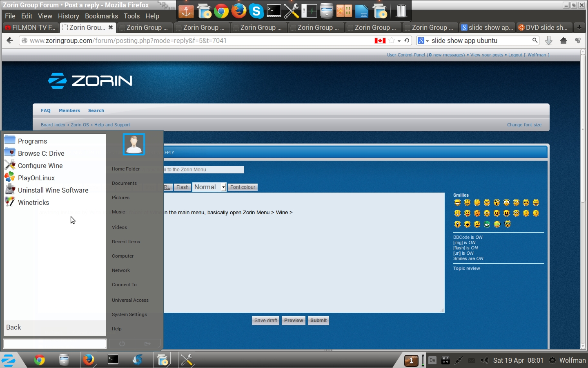
Task: Switch to the FILMON TV tab
Action: pyautogui.click(x=31, y=27)
